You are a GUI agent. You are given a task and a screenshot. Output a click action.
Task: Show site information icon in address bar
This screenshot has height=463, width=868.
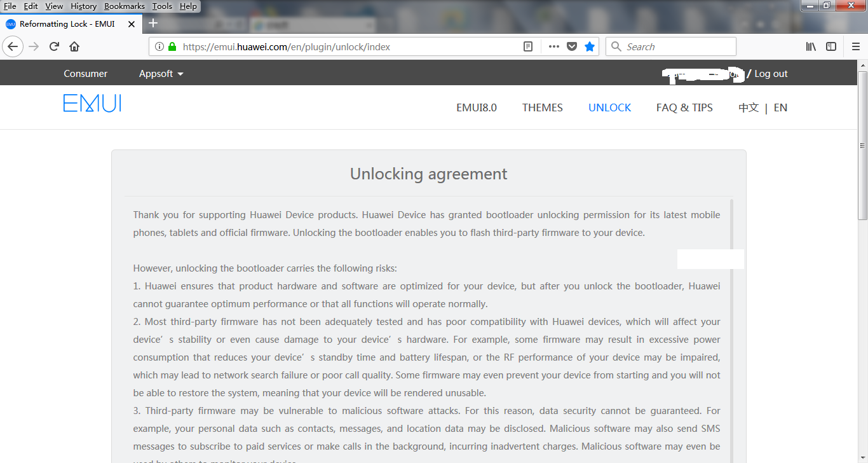pos(159,46)
